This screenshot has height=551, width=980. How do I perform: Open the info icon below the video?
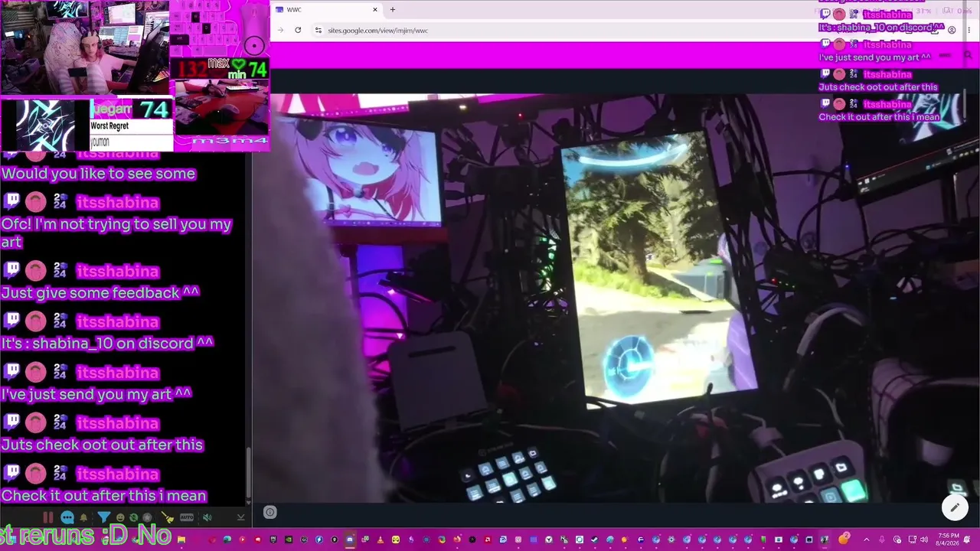tap(269, 513)
